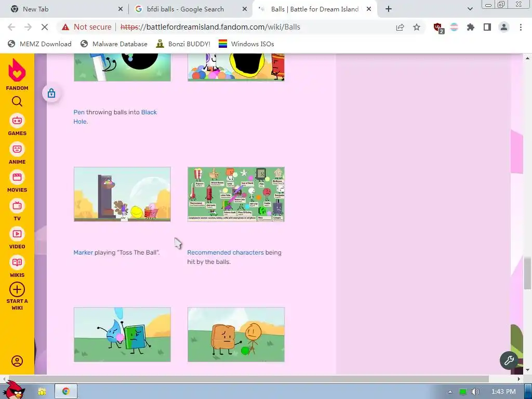Open the pinned folder icon on taskbar
The height and width of the screenshot is (399, 532).
tap(42, 392)
